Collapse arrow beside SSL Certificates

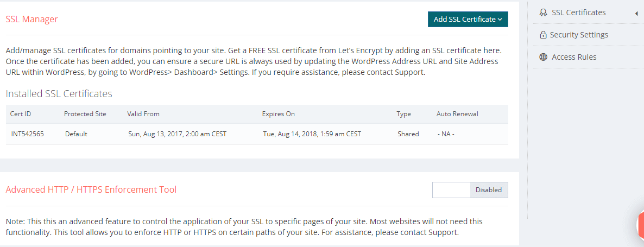(636, 13)
